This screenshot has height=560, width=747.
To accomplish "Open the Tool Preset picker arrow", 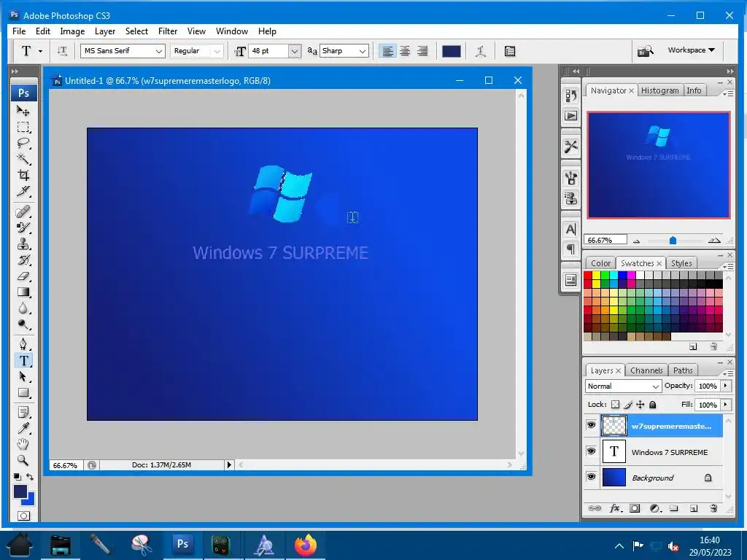I will pyautogui.click(x=41, y=51).
